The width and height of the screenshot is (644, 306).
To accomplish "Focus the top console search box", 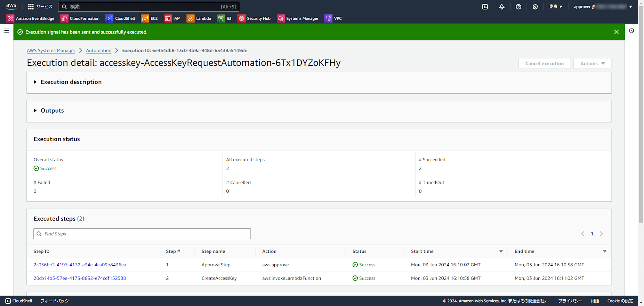I will [x=148, y=7].
